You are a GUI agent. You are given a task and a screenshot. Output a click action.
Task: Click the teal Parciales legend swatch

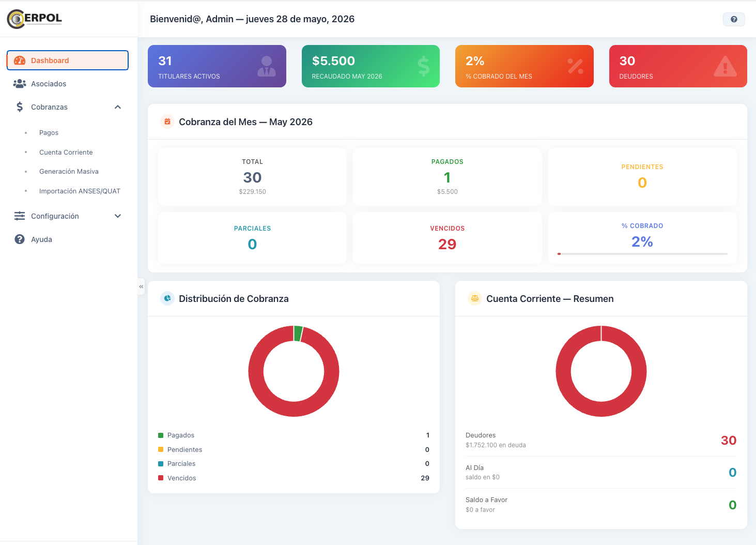161,464
